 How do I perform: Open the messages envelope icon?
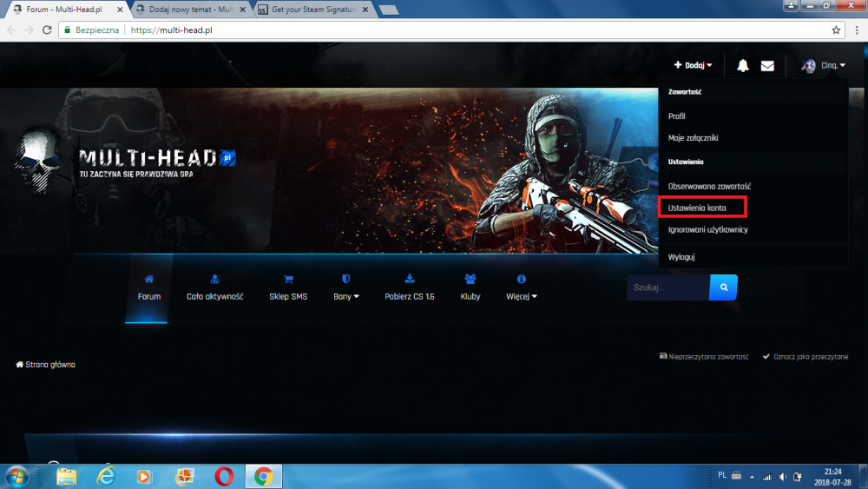(x=767, y=65)
